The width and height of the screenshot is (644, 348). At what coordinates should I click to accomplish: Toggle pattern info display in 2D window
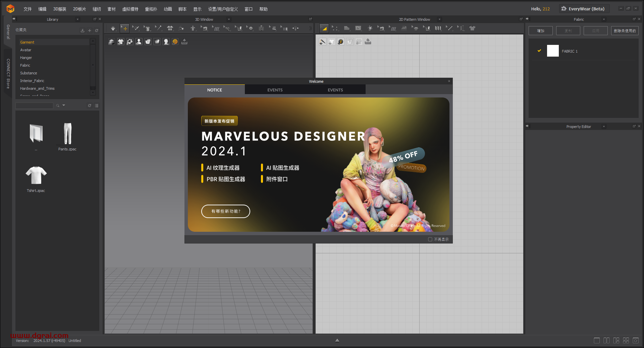pyautogui.click(x=340, y=42)
